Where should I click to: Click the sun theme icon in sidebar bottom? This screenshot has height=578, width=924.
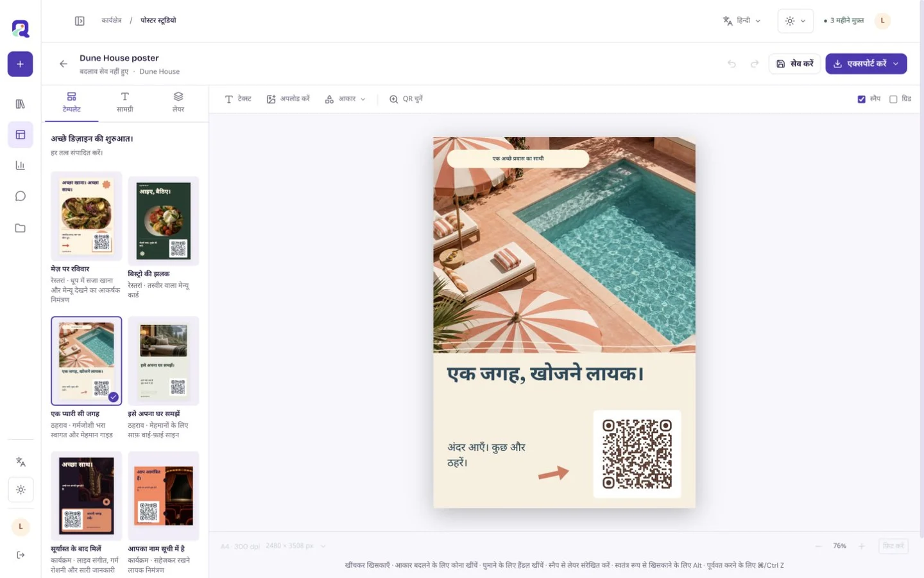click(x=21, y=490)
